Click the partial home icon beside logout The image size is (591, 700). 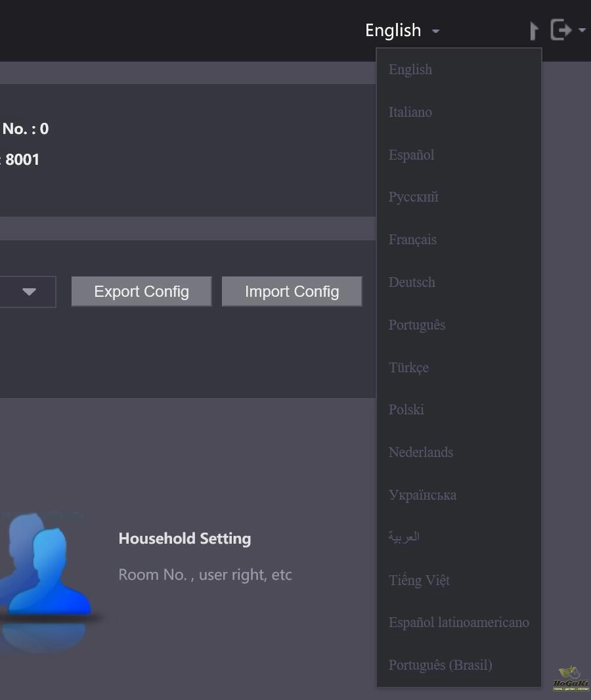click(534, 30)
